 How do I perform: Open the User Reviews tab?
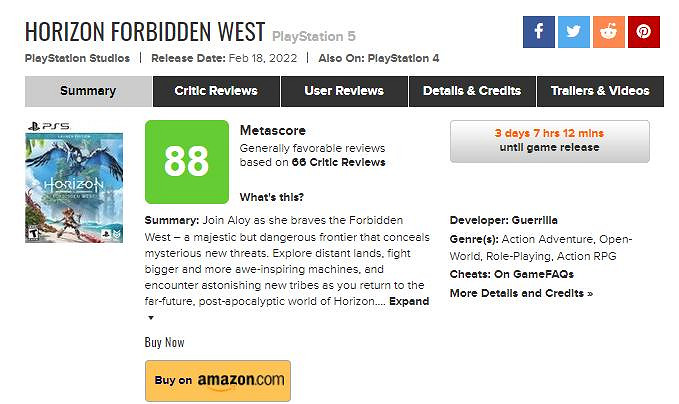344,91
